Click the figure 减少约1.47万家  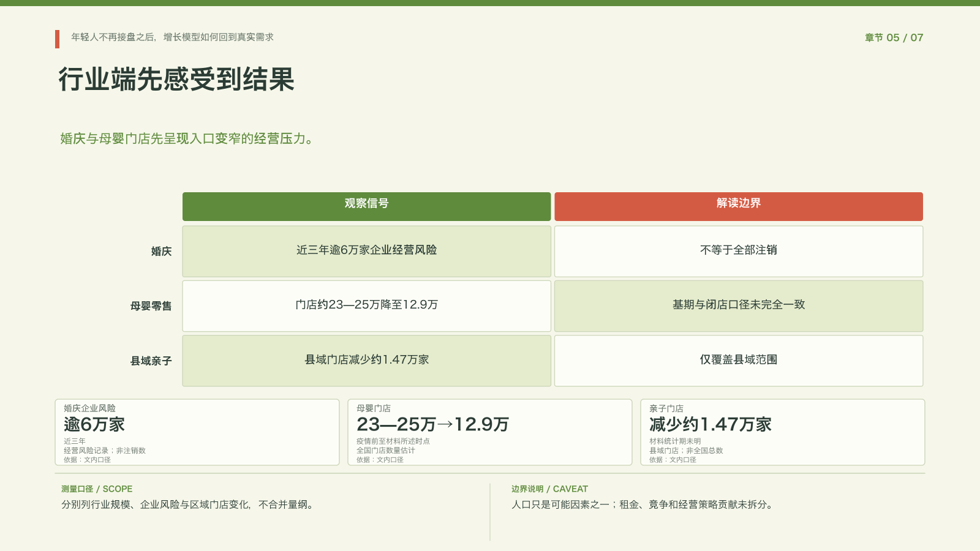point(710,424)
